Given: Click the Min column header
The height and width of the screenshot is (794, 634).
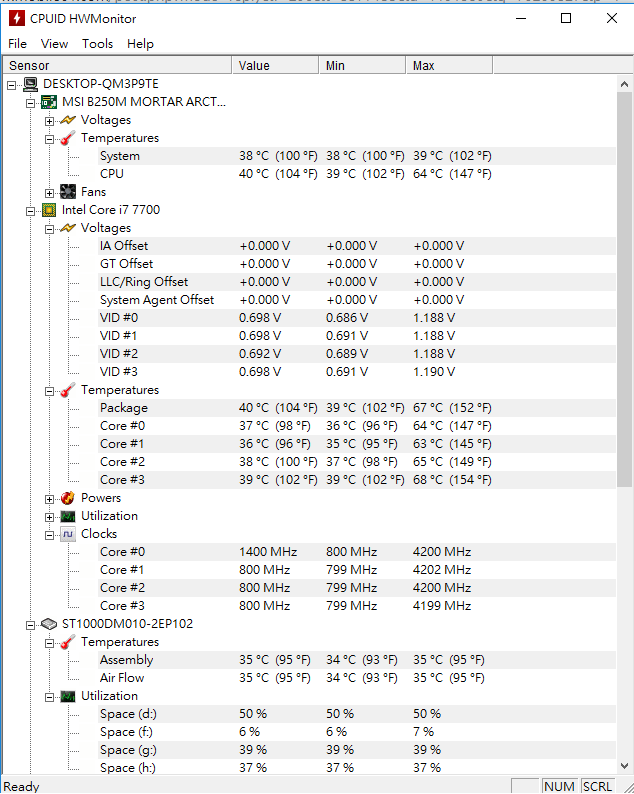Looking at the screenshot, I should pyautogui.click(x=363, y=65).
